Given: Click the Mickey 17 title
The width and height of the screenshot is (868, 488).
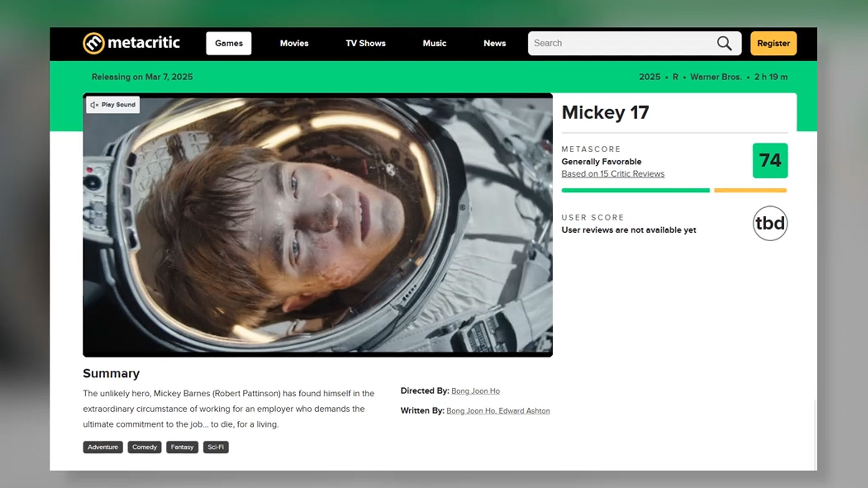Looking at the screenshot, I should (605, 113).
